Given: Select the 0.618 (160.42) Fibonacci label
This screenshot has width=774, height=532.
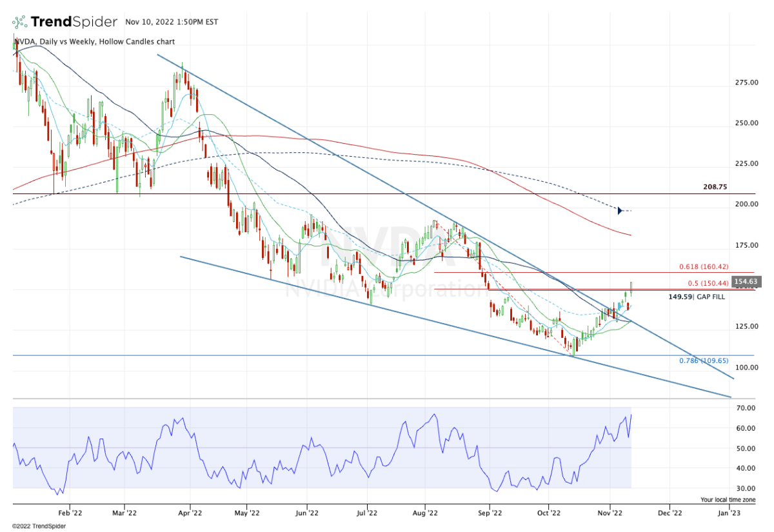Looking at the screenshot, I should pos(704,266).
